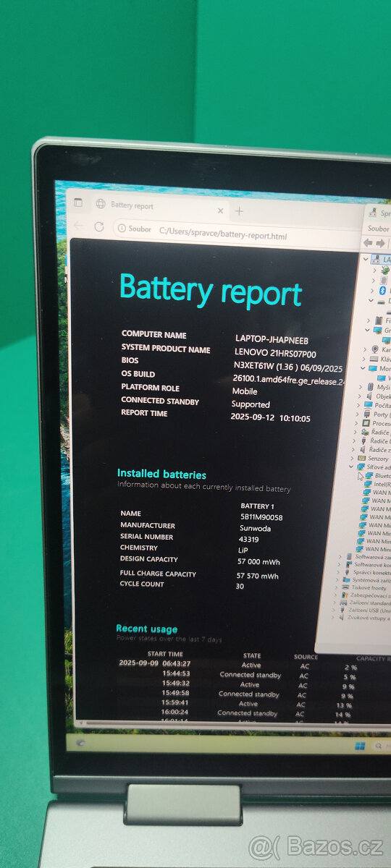
Task: Expand the Myši category
Action: click(361, 387)
